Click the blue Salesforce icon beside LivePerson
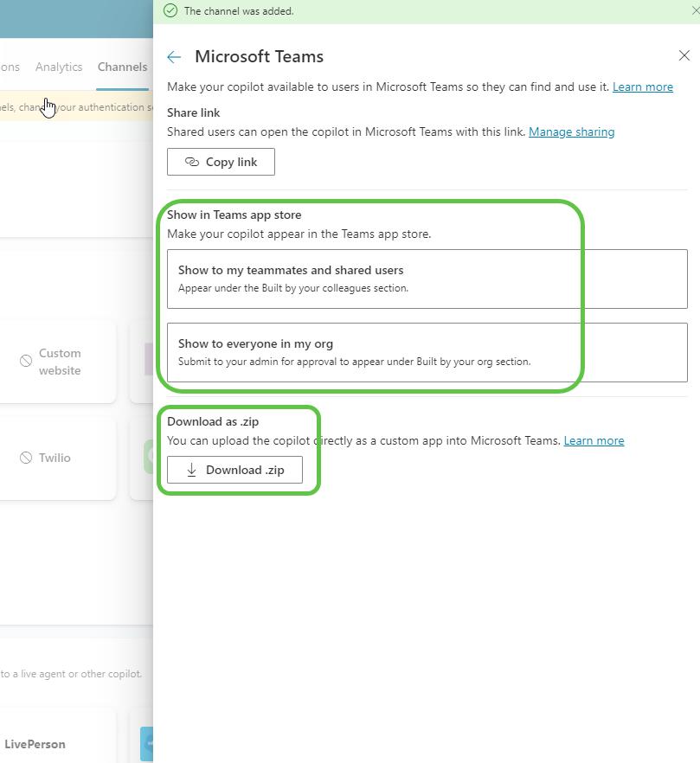Viewport: 700px width, 763px height. coord(147,743)
